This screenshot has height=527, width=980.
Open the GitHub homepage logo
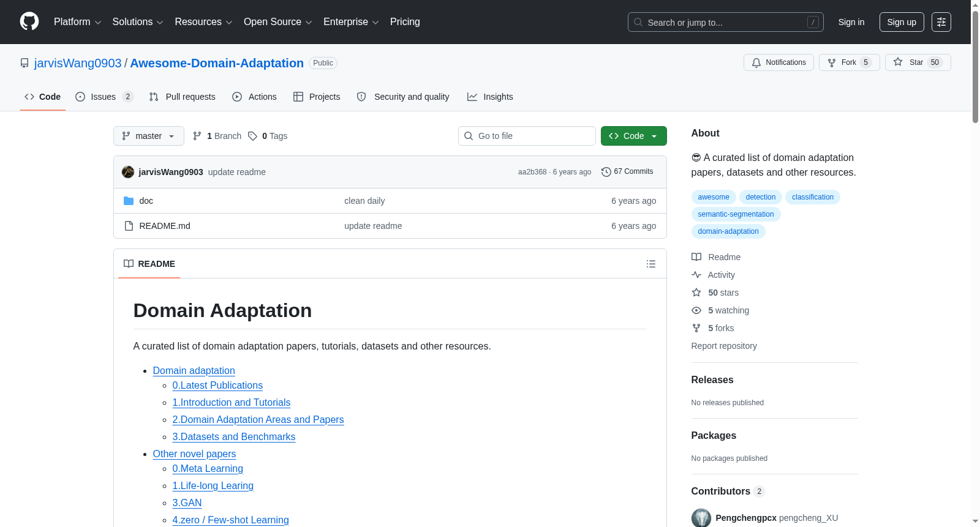29,22
